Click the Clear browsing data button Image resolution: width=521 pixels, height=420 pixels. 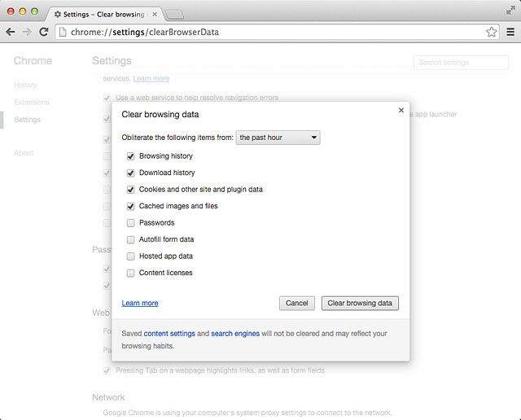pyautogui.click(x=360, y=303)
